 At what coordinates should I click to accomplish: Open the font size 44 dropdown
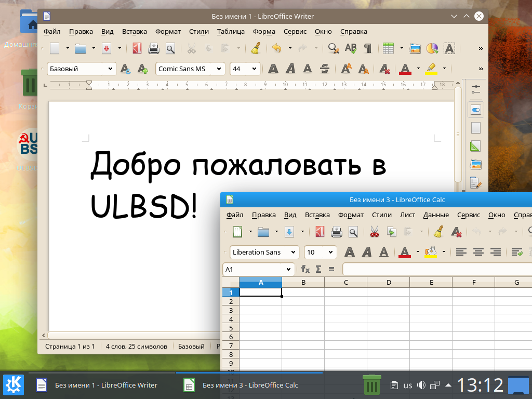[x=254, y=69]
